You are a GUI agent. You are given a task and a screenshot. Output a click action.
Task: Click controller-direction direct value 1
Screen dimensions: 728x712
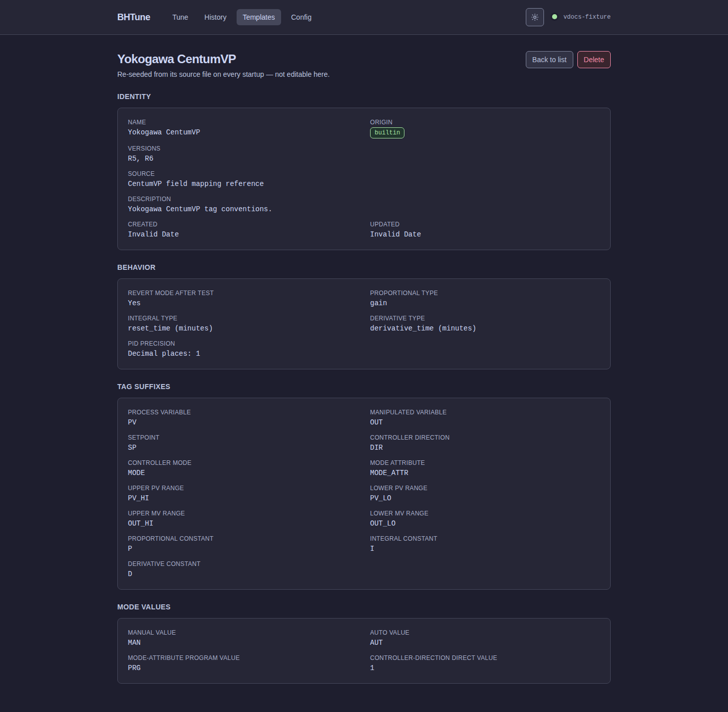[x=372, y=668]
